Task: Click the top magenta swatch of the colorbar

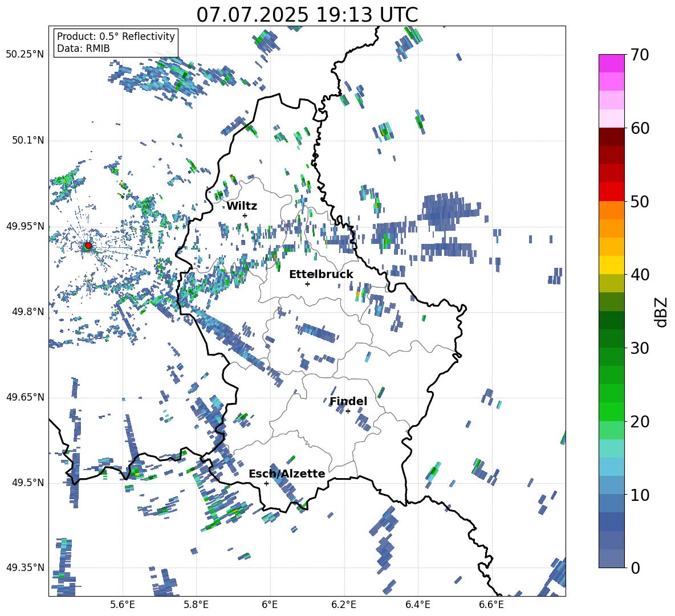Action: coord(611,63)
